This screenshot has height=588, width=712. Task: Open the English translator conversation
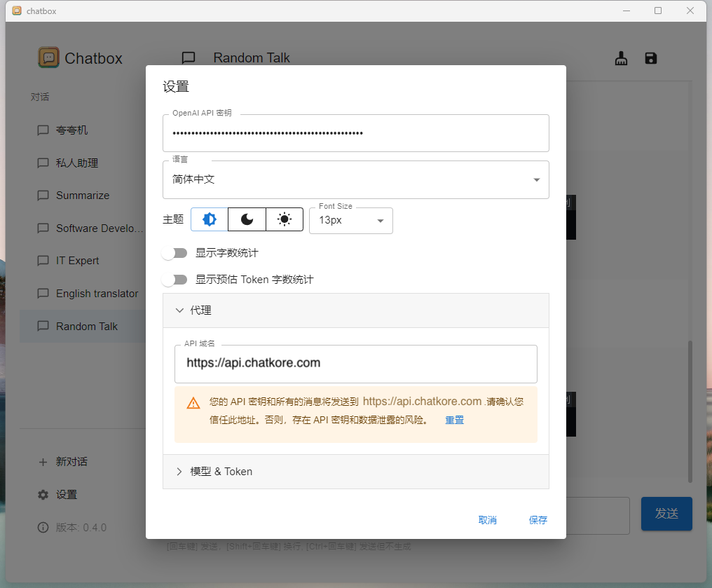click(x=97, y=294)
